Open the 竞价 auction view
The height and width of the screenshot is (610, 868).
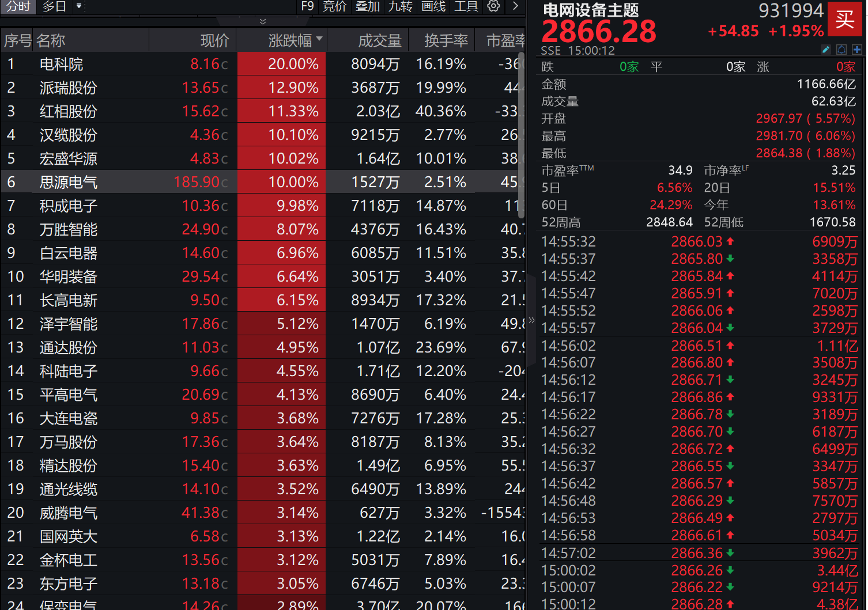click(335, 6)
